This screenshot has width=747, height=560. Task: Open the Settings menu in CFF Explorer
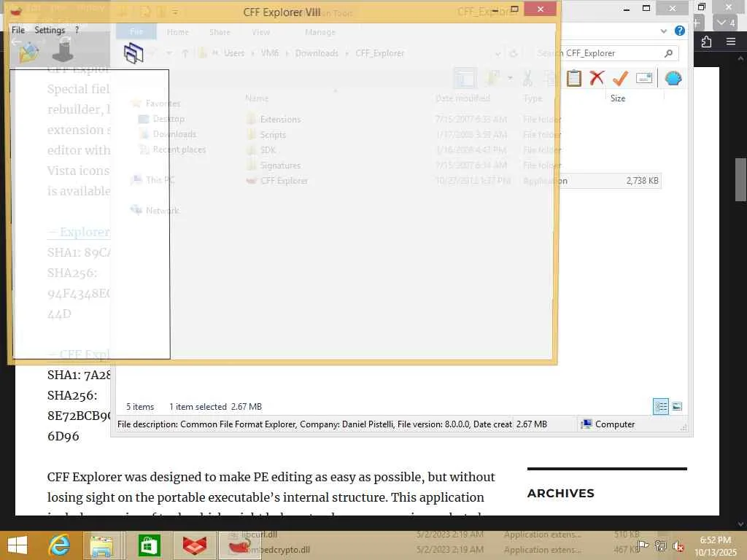click(x=50, y=30)
